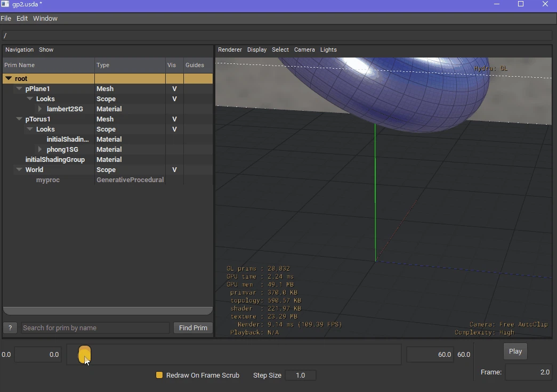Open the Renderer menu
This screenshot has width=557, height=392.
pos(230,50)
